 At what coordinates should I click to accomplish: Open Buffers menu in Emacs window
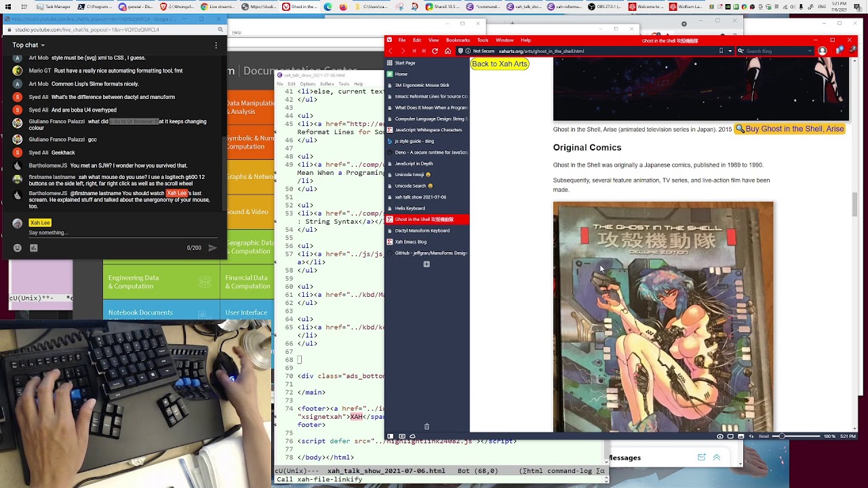pyautogui.click(x=327, y=84)
